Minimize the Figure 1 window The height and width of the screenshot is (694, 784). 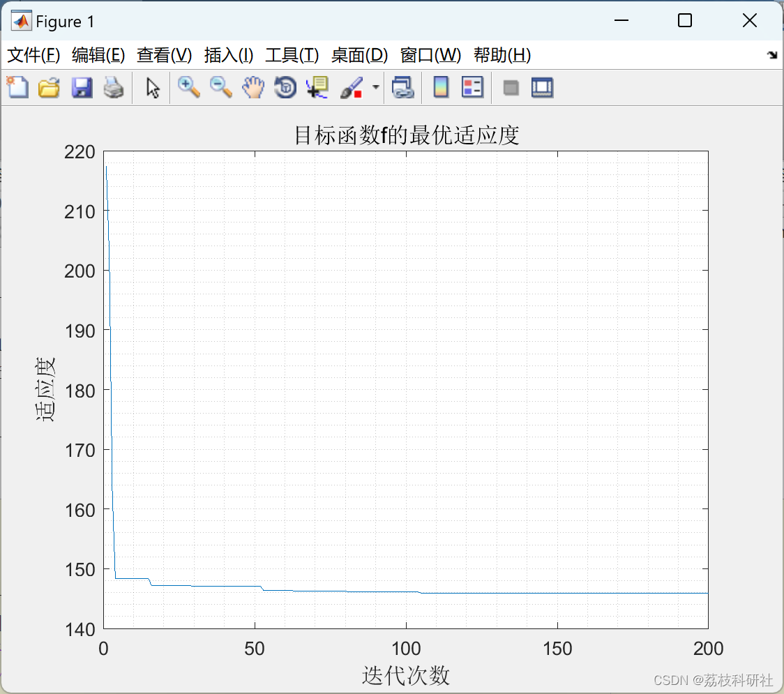[x=621, y=20]
